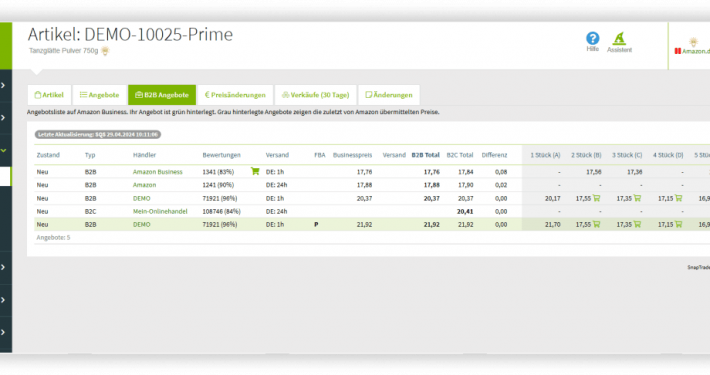Click the P marker in FBA column
Image resolution: width=710 pixels, height=375 pixels.
[316, 224]
